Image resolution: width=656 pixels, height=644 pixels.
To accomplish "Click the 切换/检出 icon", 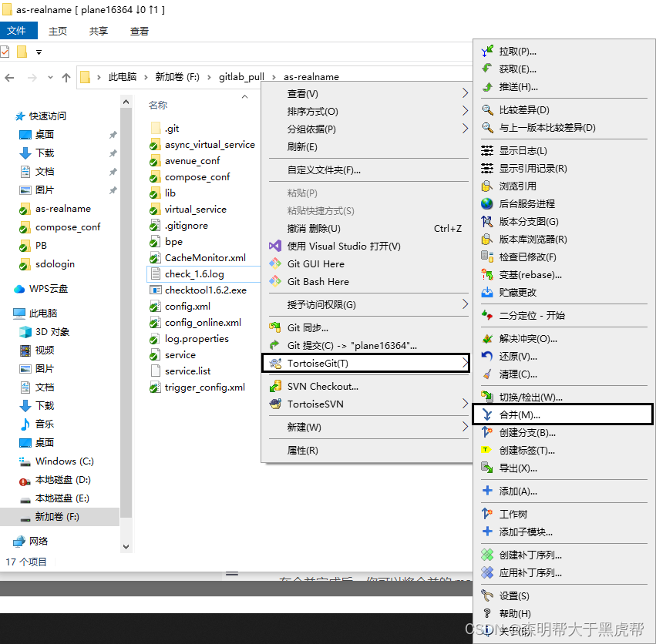I will pyautogui.click(x=487, y=396).
